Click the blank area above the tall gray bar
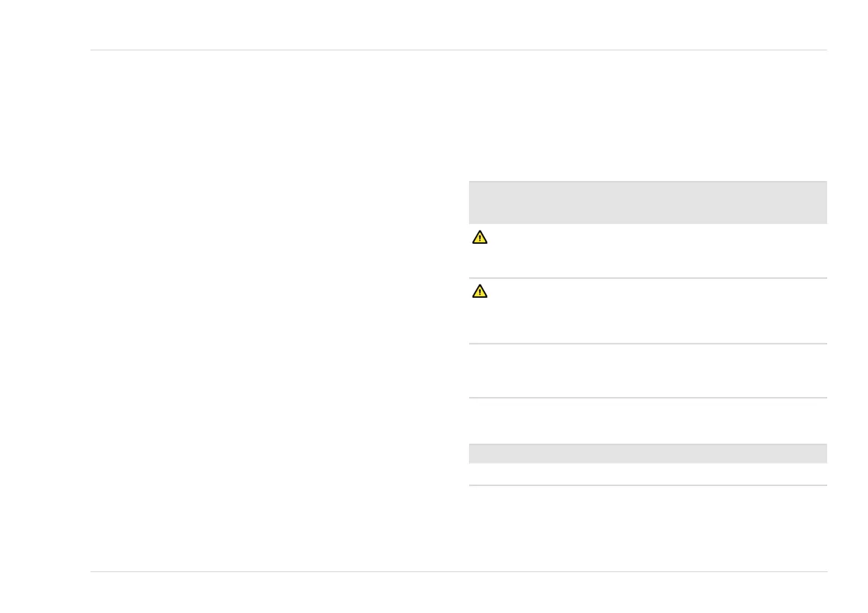Image resolution: width=868 pixels, height=613 pixels. pos(647,117)
